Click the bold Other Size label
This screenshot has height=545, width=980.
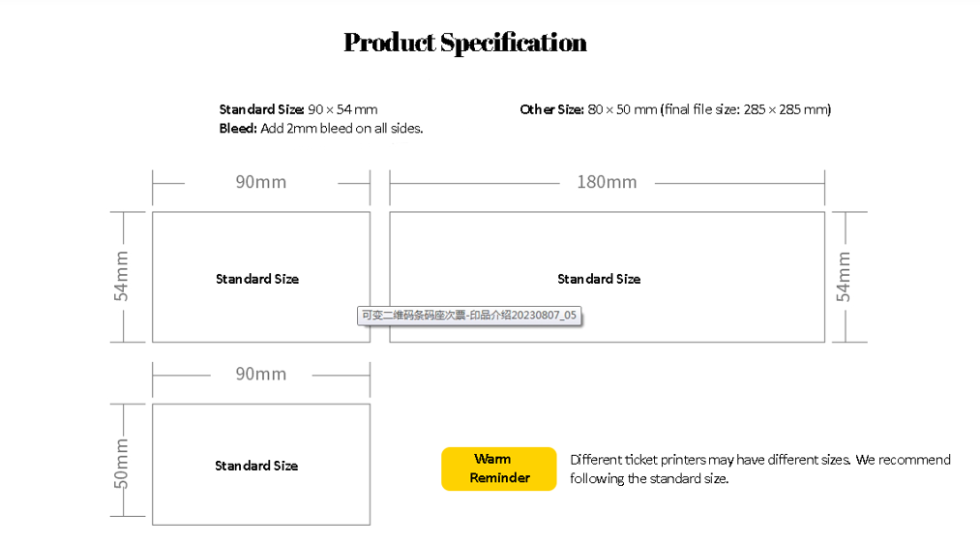551,109
